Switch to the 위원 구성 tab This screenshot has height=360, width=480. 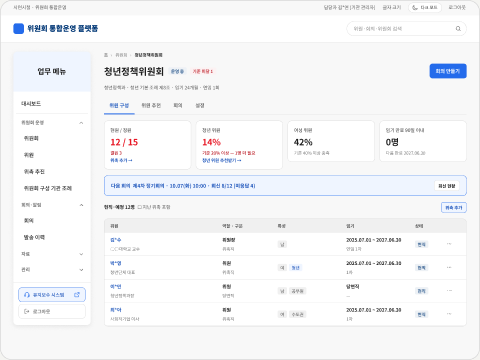(119, 106)
